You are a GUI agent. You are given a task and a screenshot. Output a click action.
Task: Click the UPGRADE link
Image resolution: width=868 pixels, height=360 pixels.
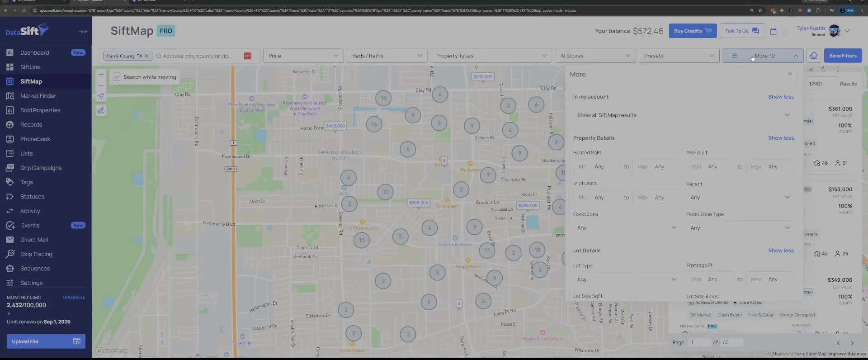[x=74, y=298]
